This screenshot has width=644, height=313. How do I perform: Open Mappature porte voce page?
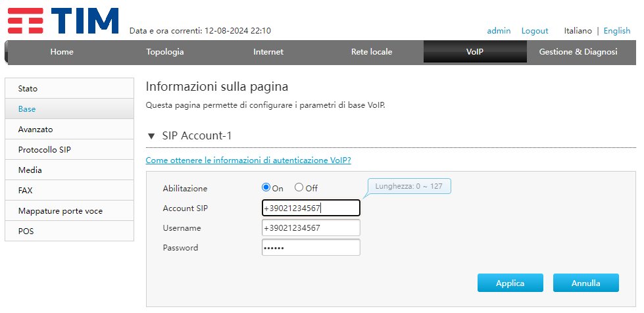(x=70, y=210)
